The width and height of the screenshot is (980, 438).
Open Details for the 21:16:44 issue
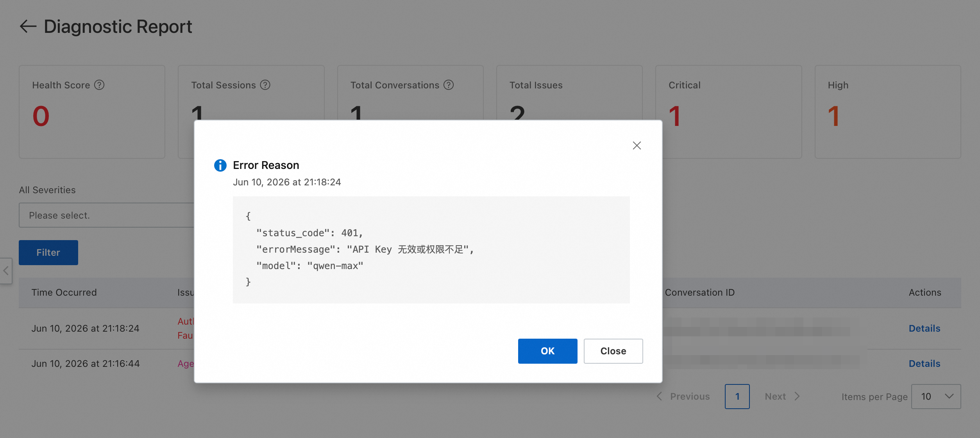925,364
